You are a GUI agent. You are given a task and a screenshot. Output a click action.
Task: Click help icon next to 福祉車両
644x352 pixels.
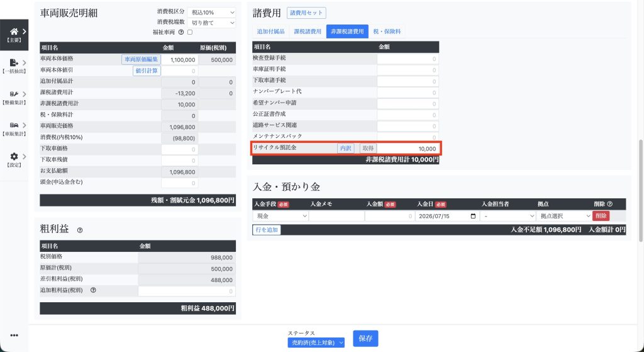(x=181, y=32)
